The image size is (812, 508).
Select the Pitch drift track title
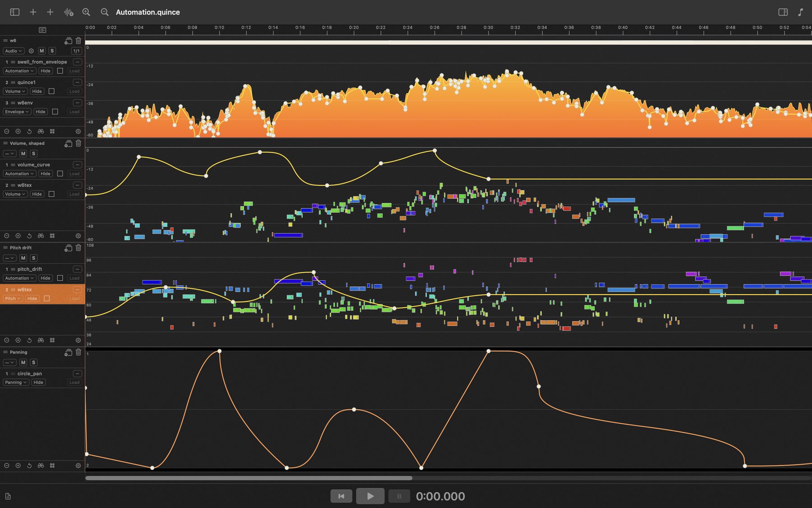pyautogui.click(x=21, y=248)
